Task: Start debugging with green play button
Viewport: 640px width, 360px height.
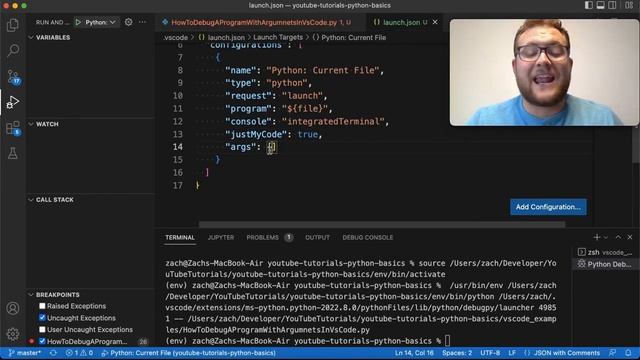Action: pos(78,22)
